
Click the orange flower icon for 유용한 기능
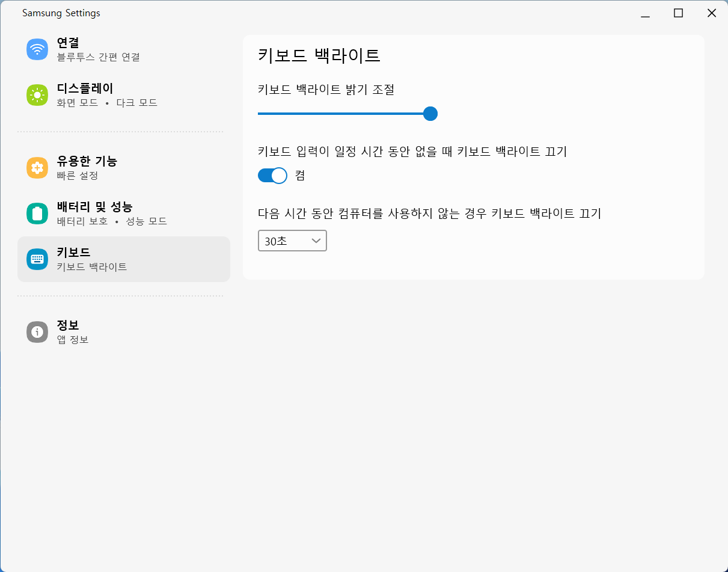37,168
